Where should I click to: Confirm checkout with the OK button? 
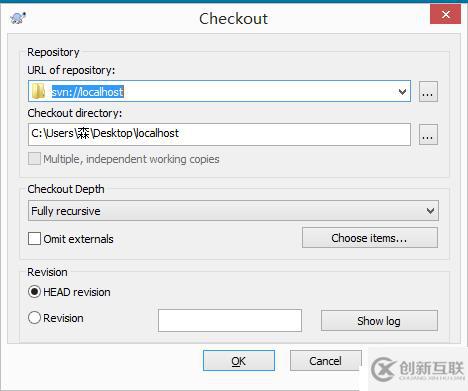point(239,361)
